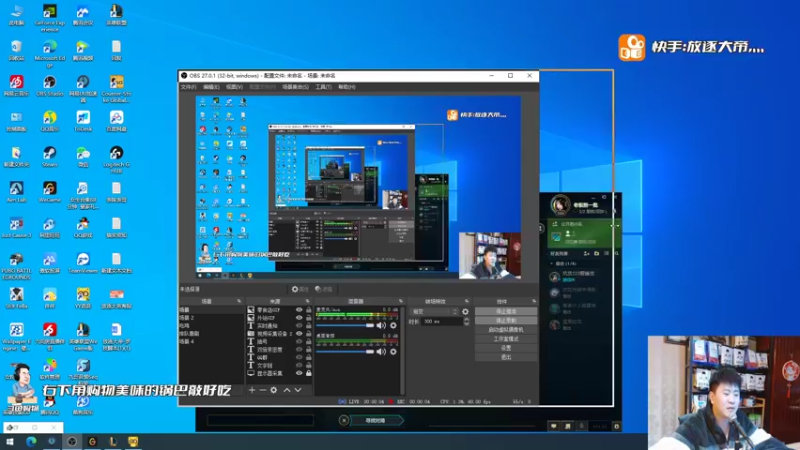Start virtual camera (启动虚拟摄像机) button

(x=506, y=330)
